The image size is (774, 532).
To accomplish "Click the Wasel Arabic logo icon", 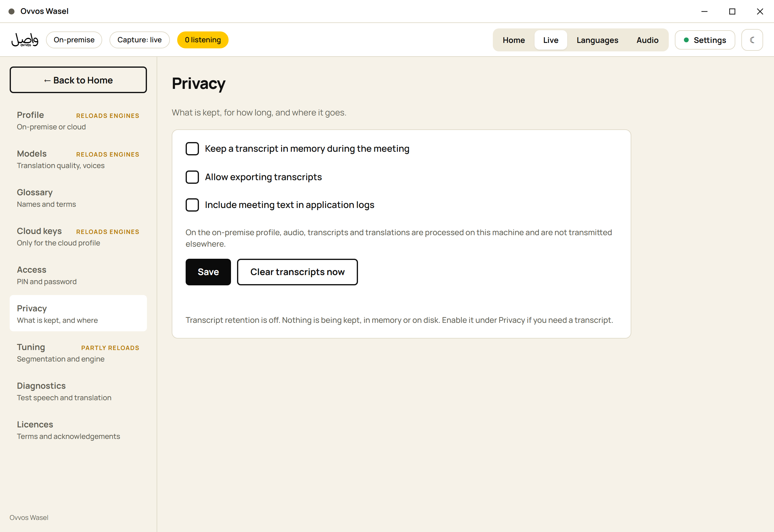I will point(25,40).
